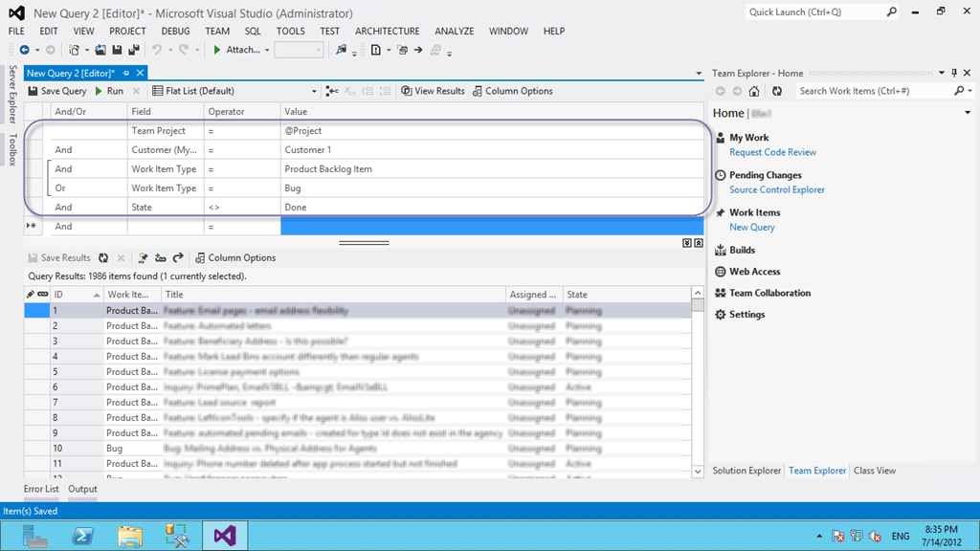
Task: Click the Request Code Review link
Action: [x=772, y=152]
